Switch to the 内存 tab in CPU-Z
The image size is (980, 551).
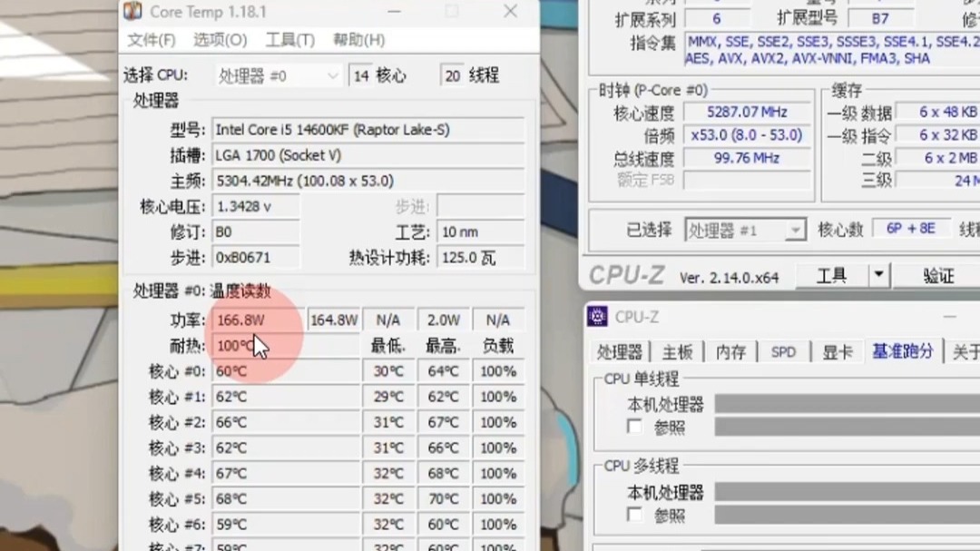730,352
